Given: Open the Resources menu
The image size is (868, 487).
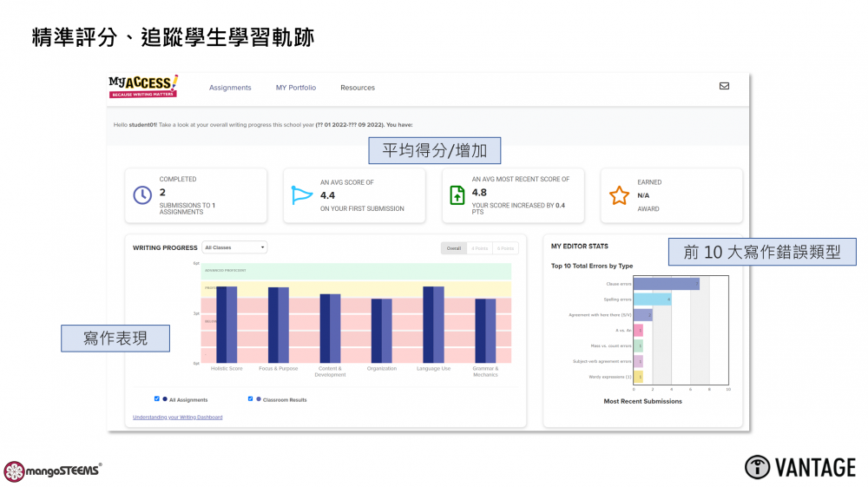Looking at the screenshot, I should 358,88.
